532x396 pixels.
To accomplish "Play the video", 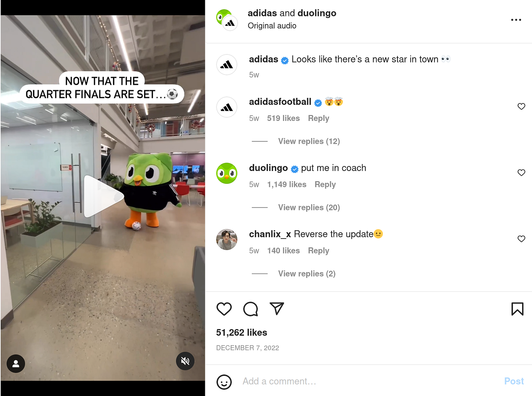I will [103, 197].
